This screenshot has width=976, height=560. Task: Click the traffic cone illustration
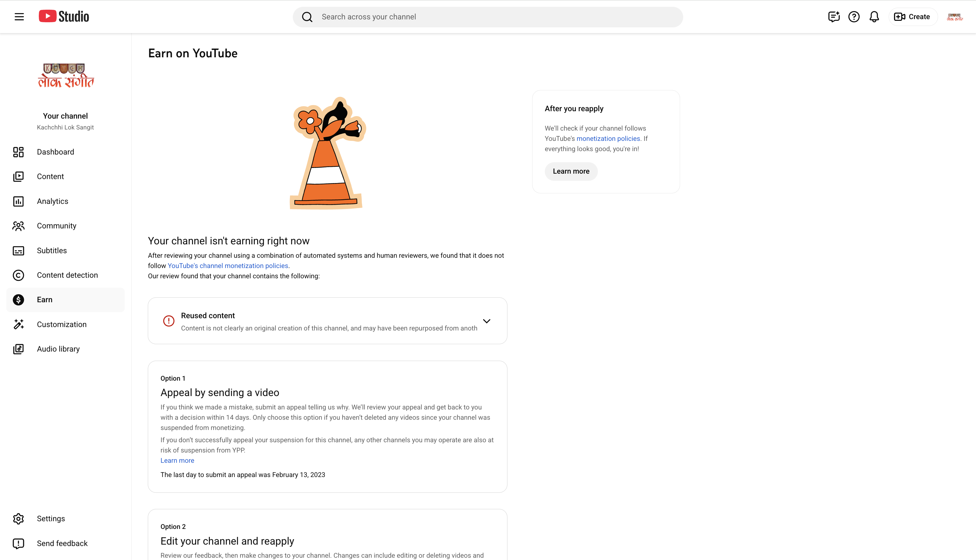[x=327, y=153]
